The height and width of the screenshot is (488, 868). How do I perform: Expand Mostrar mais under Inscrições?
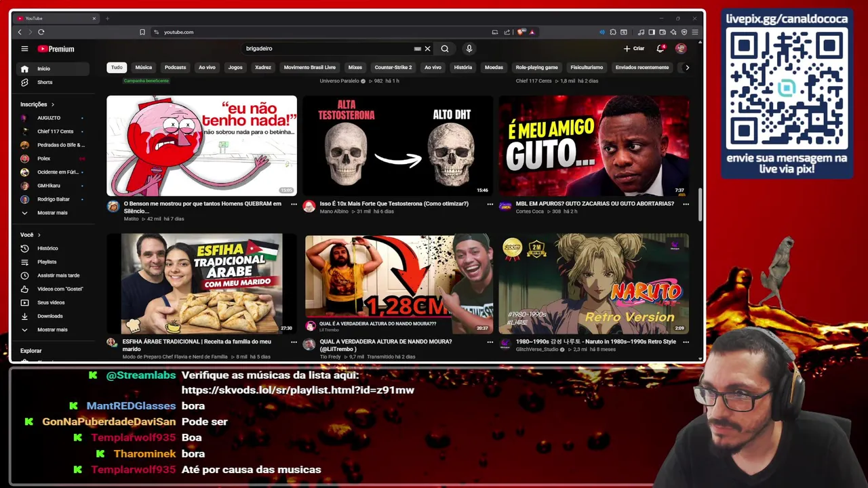(x=53, y=213)
